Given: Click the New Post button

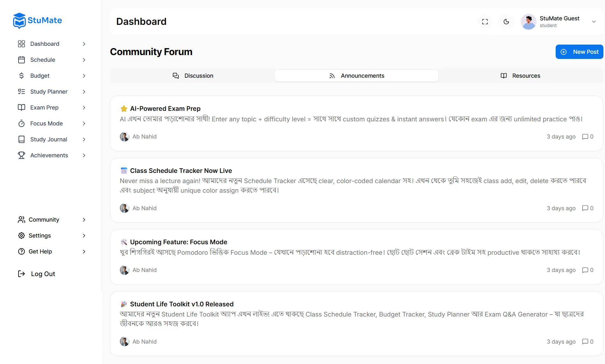Looking at the screenshot, I should pos(579,52).
